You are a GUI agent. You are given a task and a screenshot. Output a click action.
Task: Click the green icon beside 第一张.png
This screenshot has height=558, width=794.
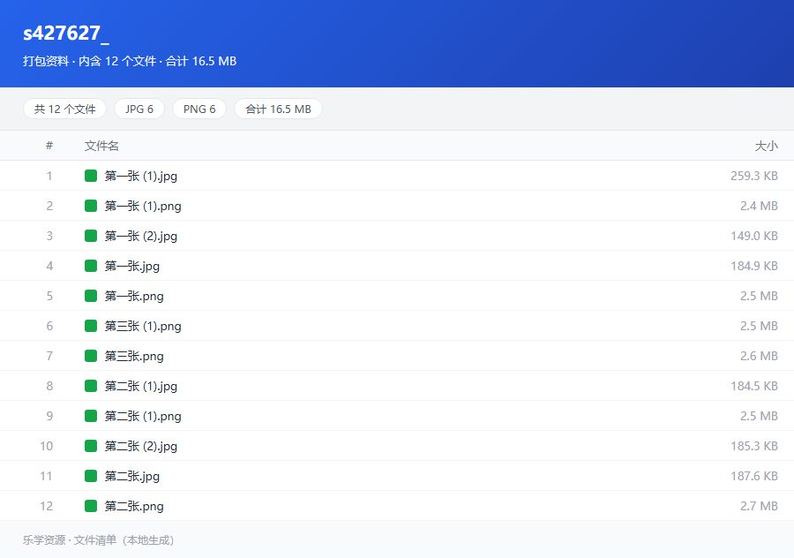(x=91, y=296)
